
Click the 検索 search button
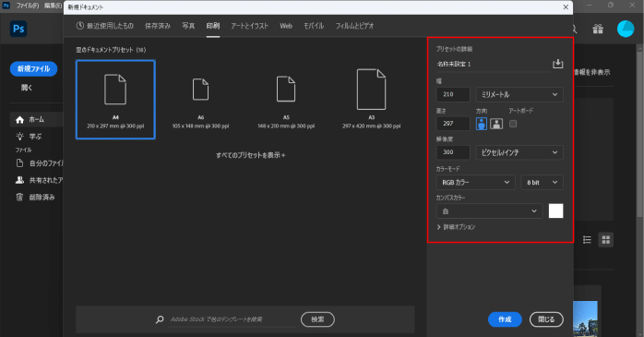click(x=317, y=319)
